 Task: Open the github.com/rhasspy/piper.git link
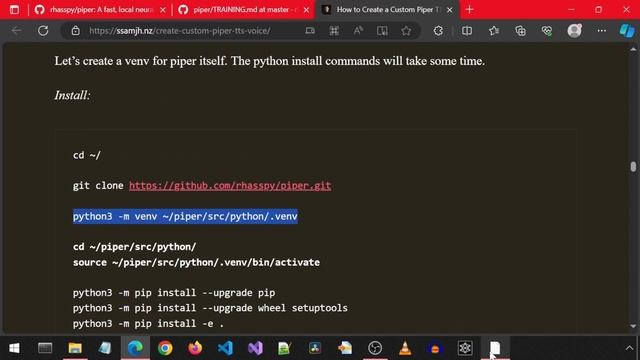(230, 186)
